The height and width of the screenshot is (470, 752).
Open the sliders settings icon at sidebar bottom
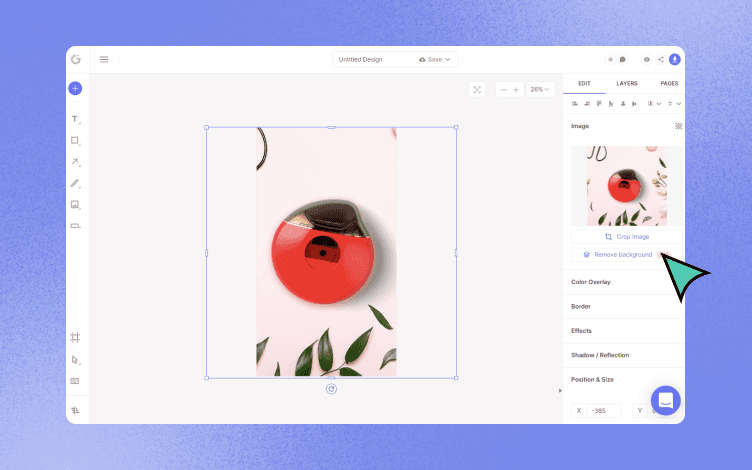[75, 410]
